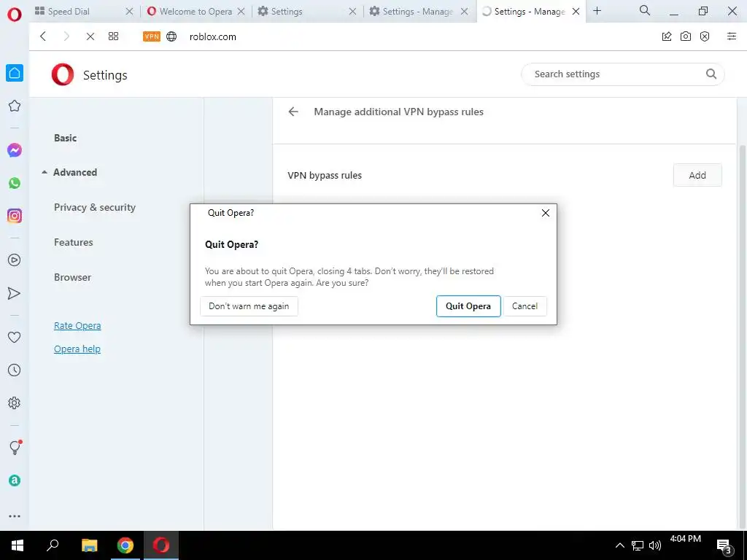This screenshot has height=560, width=747.
Task: Search tabs with magnifier icon in tab bar
Action: tap(645, 10)
